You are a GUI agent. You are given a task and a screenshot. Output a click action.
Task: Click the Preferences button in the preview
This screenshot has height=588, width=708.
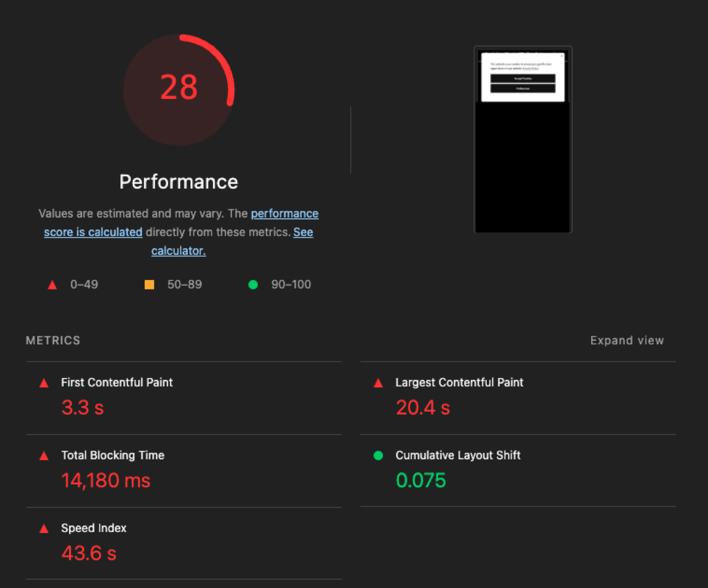pyautogui.click(x=523, y=87)
